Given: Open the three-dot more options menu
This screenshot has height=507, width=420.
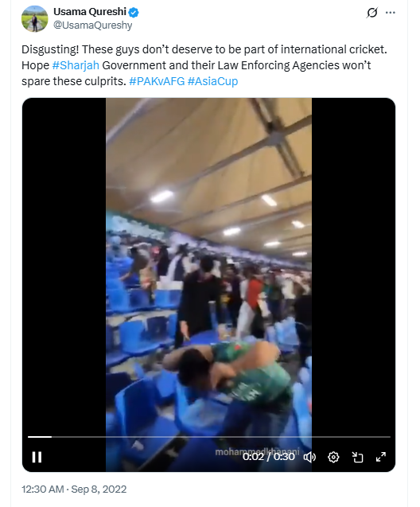Looking at the screenshot, I should tap(391, 13).
